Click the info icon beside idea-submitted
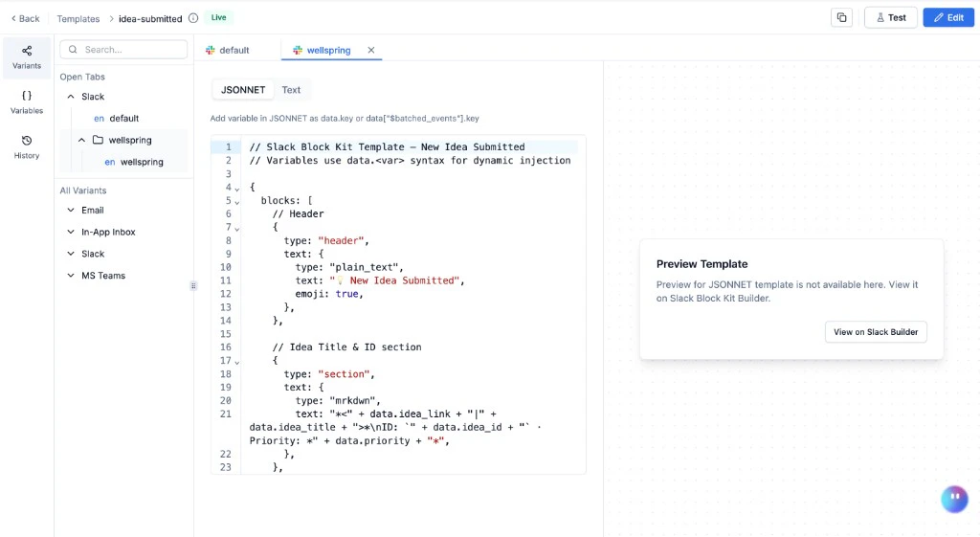 [193, 18]
